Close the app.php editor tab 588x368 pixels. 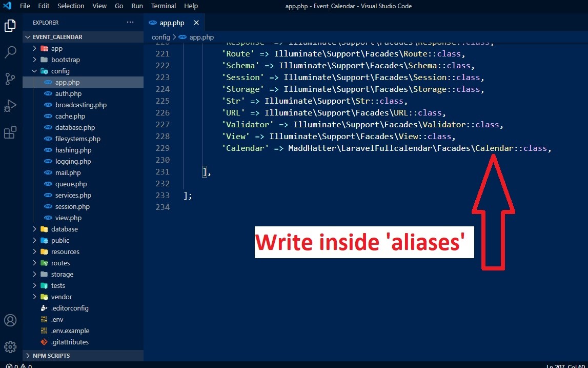[x=196, y=23]
